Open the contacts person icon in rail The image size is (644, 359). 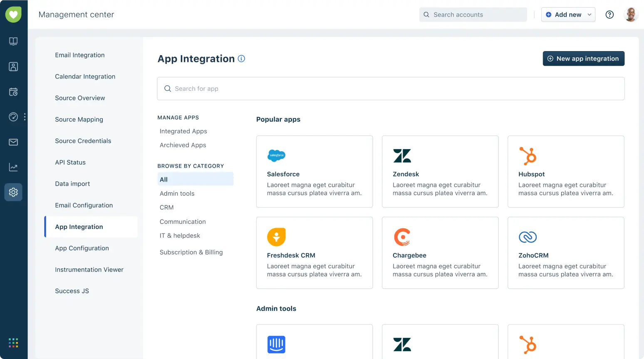click(13, 66)
